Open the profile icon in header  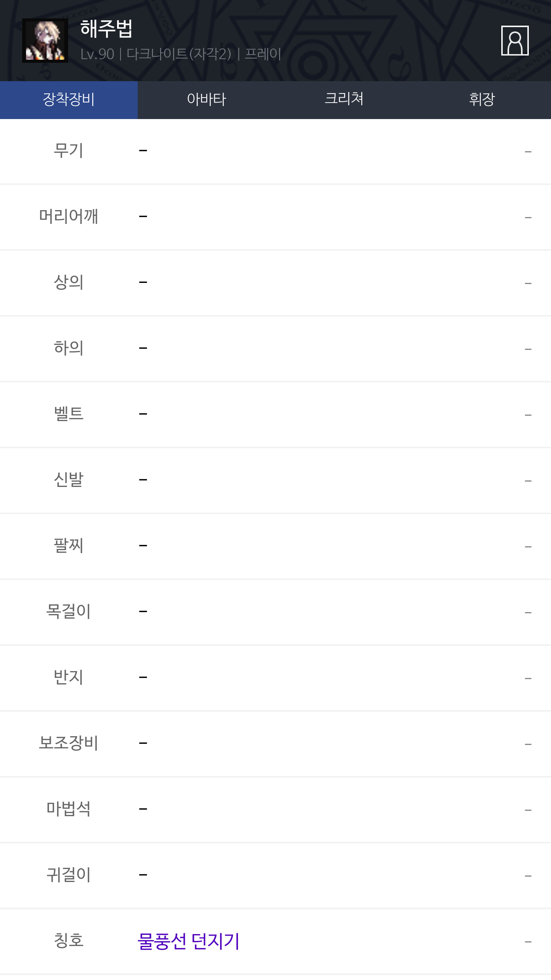pyautogui.click(x=515, y=41)
